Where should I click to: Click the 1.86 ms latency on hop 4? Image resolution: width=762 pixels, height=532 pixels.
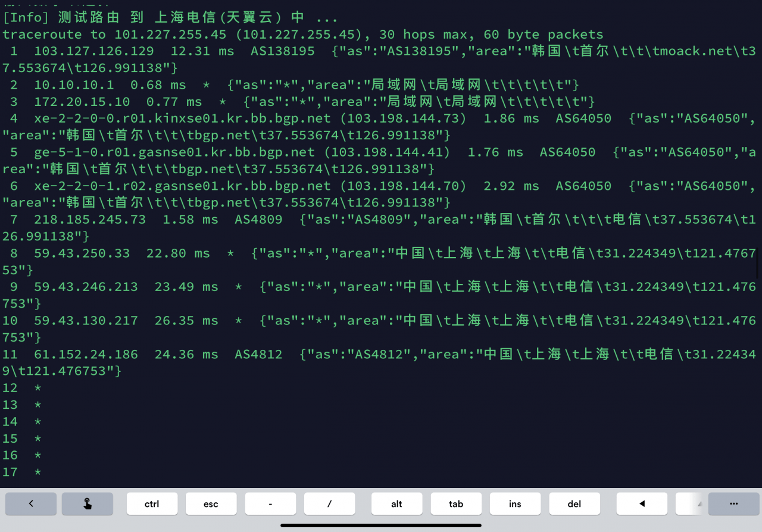coord(511,118)
